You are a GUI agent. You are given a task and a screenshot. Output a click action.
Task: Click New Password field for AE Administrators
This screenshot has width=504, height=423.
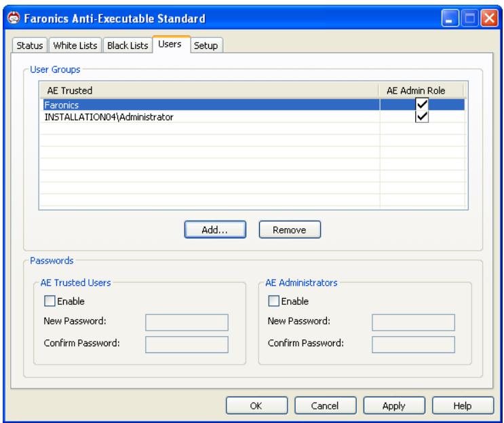point(413,323)
